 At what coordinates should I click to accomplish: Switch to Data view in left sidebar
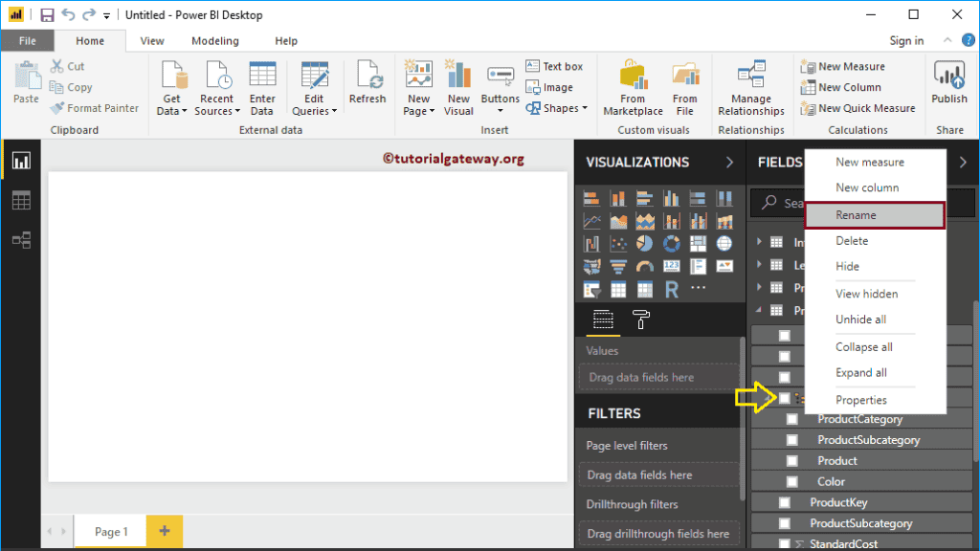tap(21, 201)
